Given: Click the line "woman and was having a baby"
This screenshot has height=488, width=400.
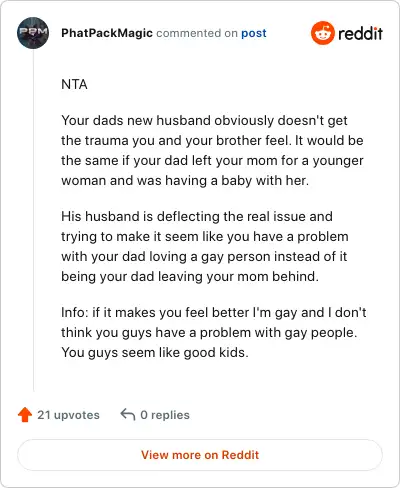Looking at the screenshot, I should [x=185, y=181].
